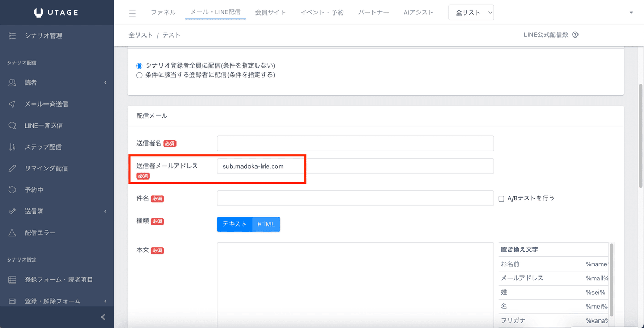
Task: Click the 件名 input field
Action: point(355,198)
